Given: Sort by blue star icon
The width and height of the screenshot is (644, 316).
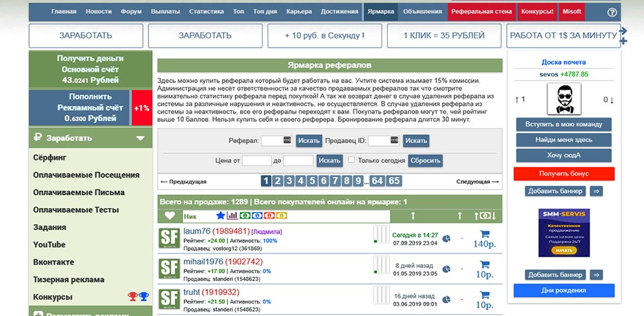Looking at the screenshot, I should [x=220, y=216].
